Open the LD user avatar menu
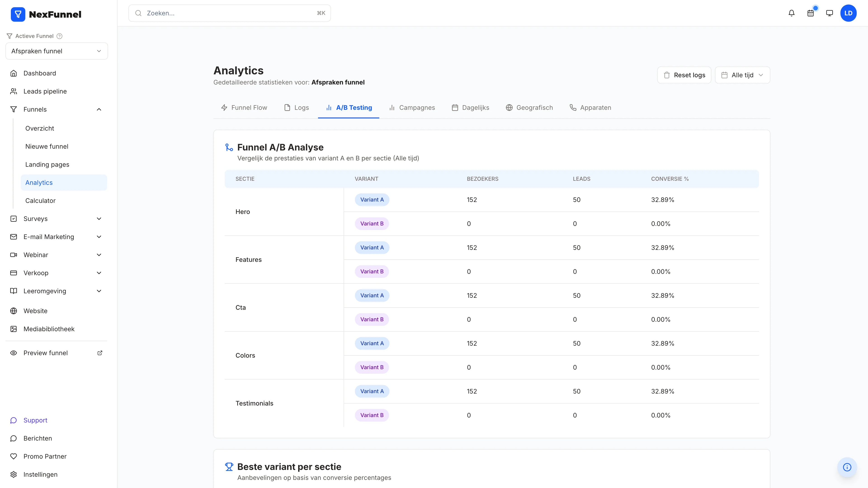868x488 pixels. pyautogui.click(x=848, y=13)
